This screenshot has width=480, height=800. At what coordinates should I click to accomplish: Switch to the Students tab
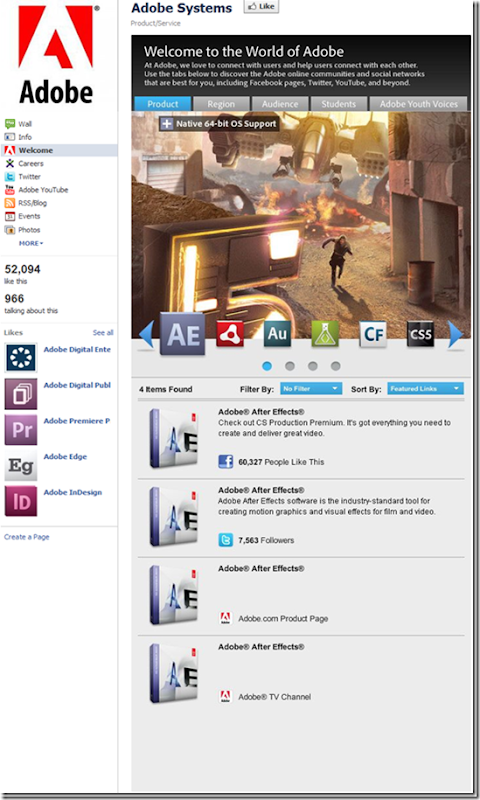pyautogui.click(x=339, y=104)
